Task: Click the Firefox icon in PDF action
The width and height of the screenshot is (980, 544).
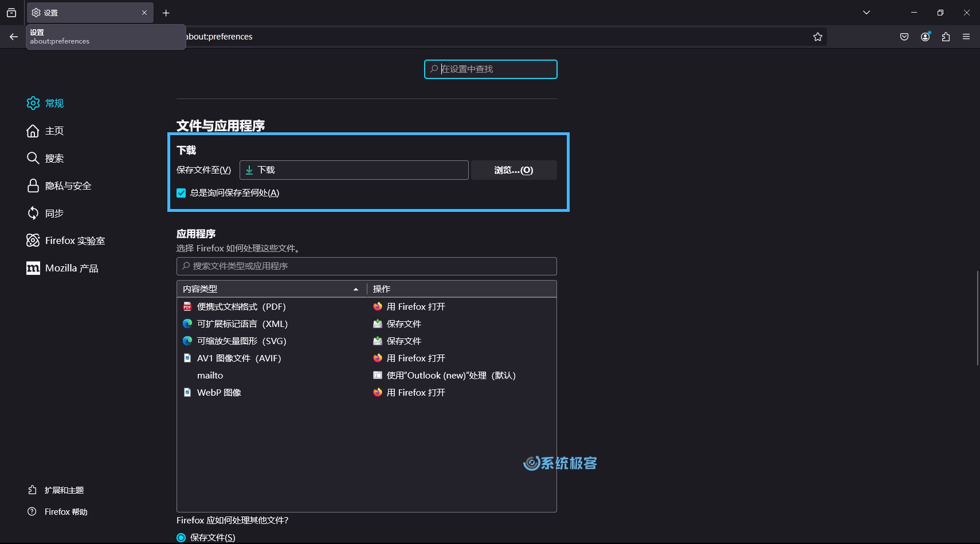Action: [378, 306]
